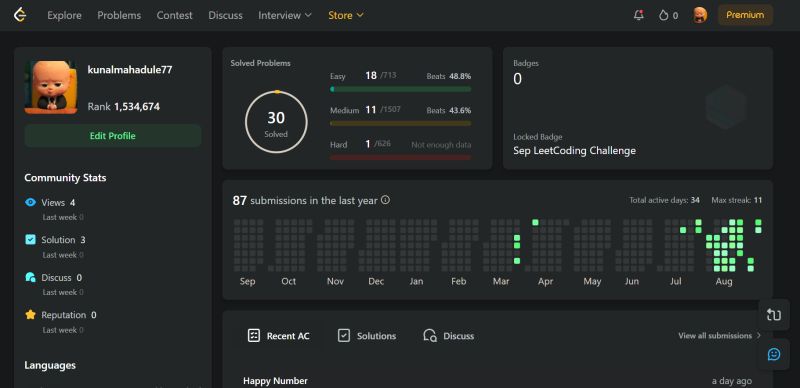The width and height of the screenshot is (800, 388).
Task: Click the LeetCode logo icon
Action: [20, 15]
